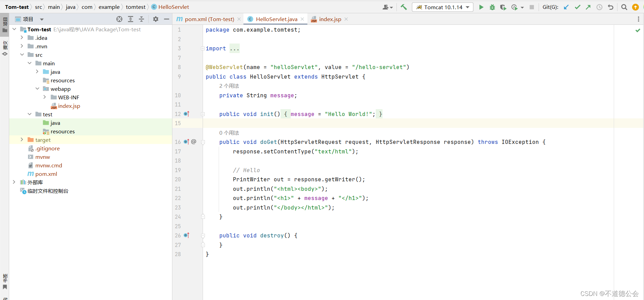Viewport: 644px width, 300px height.
Task: Click the grey Stop square icon
Action: 532,7
